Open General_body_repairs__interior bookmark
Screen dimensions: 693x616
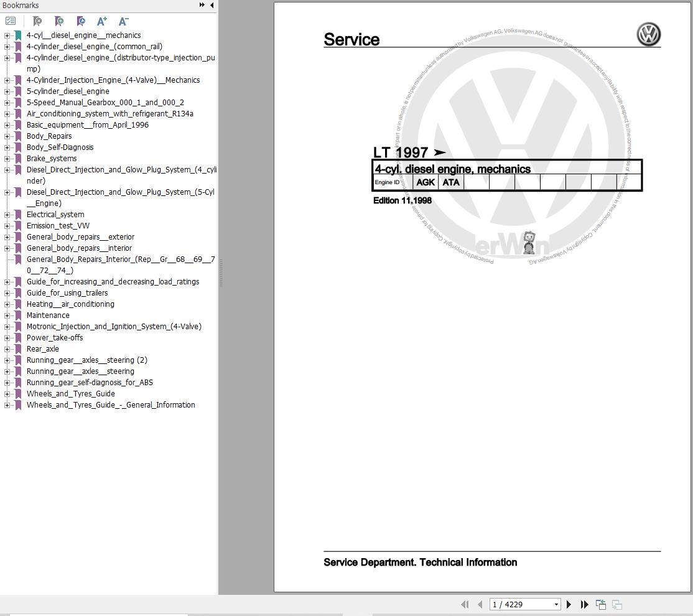tap(79, 248)
